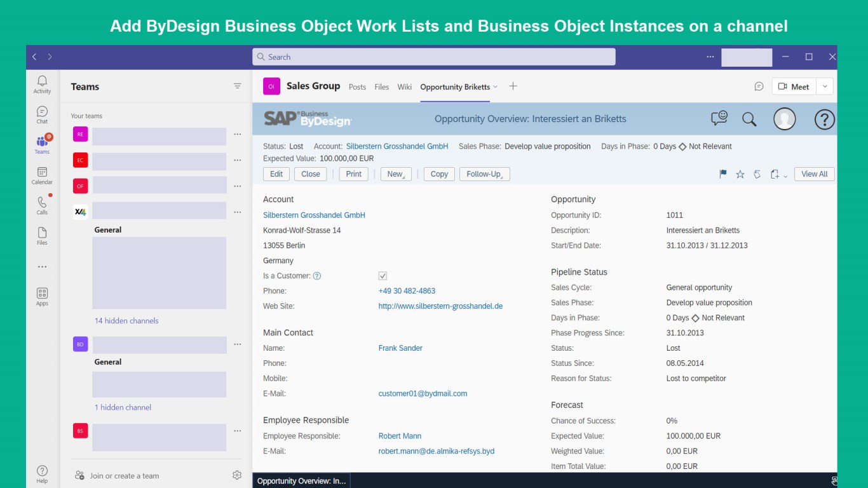This screenshot has width=868, height=488.
Task: Click the flag icon in SAP toolbar
Action: (x=722, y=174)
